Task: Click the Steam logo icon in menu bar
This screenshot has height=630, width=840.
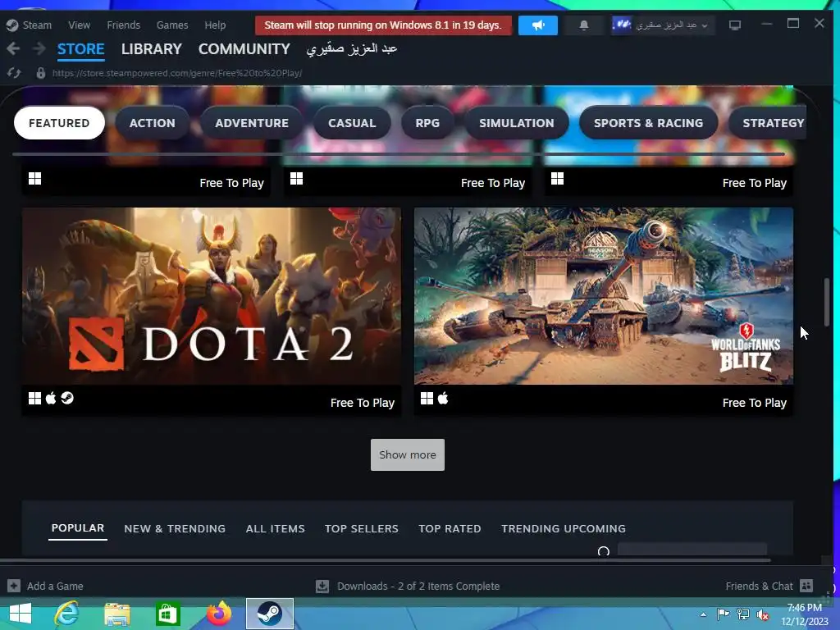Action: click(x=11, y=25)
